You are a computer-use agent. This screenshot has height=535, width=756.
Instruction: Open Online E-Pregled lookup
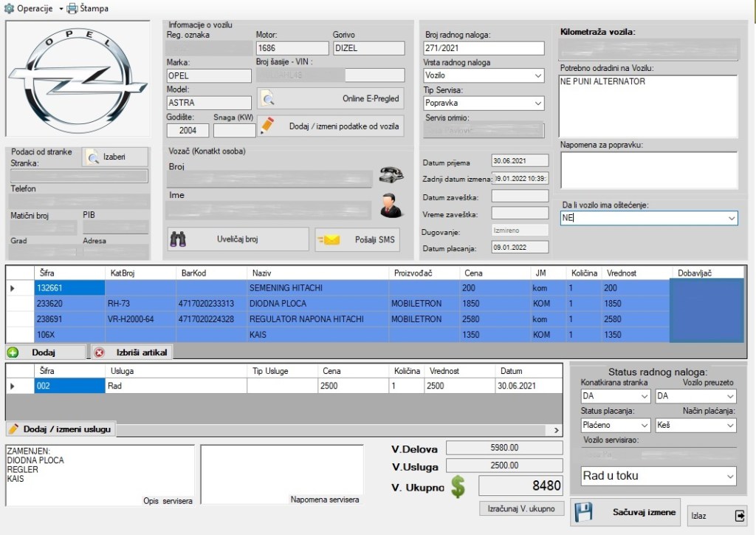point(330,98)
